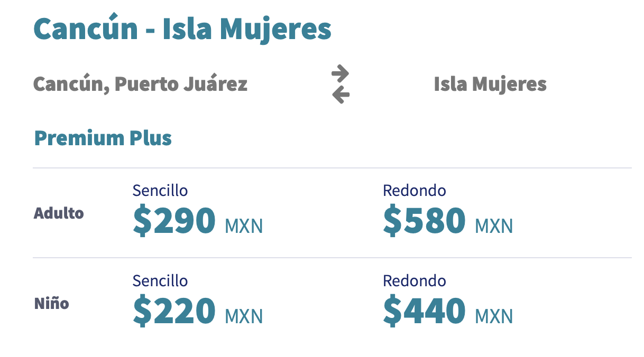This screenshot has height=357, width=644.
Task: Select the Niño row label
Action: [51, 304]
